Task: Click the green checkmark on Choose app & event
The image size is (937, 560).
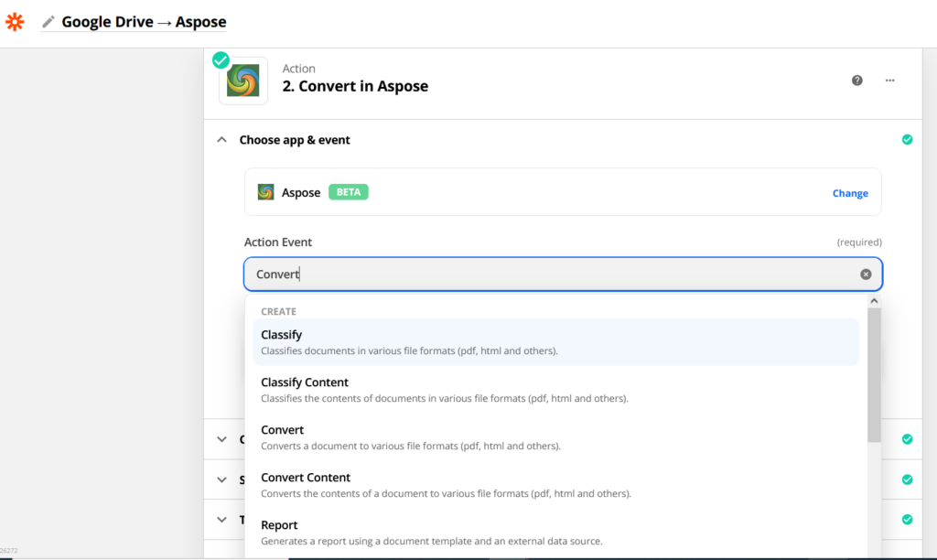Action: point(907,140)
